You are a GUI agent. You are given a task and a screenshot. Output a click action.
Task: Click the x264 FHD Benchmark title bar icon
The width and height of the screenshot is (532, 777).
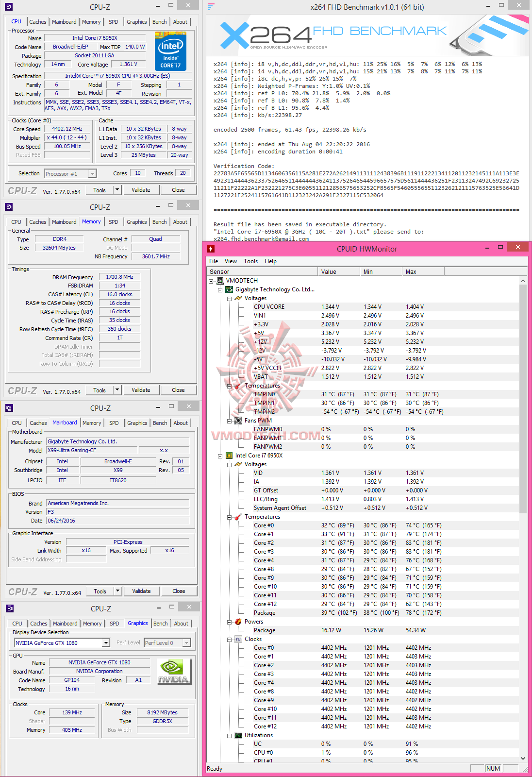coord(211,7)
